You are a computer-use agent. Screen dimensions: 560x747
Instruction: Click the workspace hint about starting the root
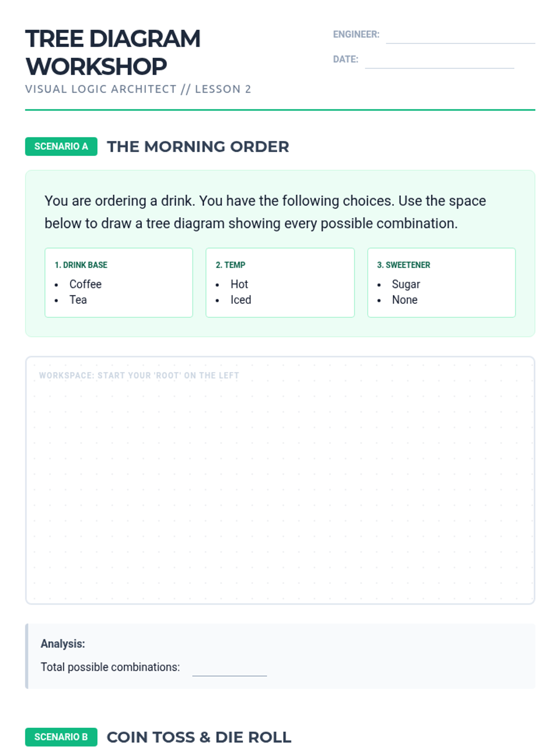[x=139, y=375]
